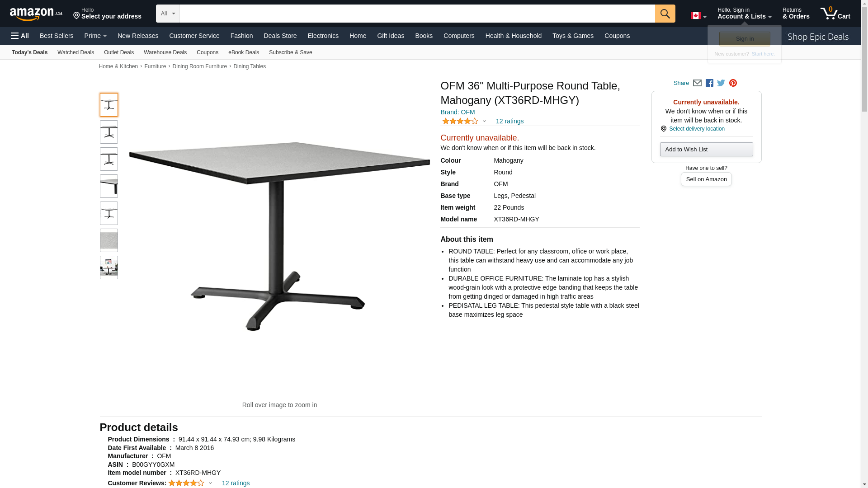Add the table to Wish List
This screenshot has height=488, width=868.
(706, 150)
